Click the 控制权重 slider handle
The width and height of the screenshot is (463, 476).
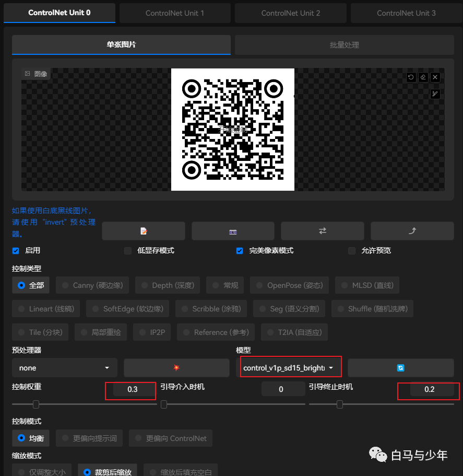[x=36, y=404]
